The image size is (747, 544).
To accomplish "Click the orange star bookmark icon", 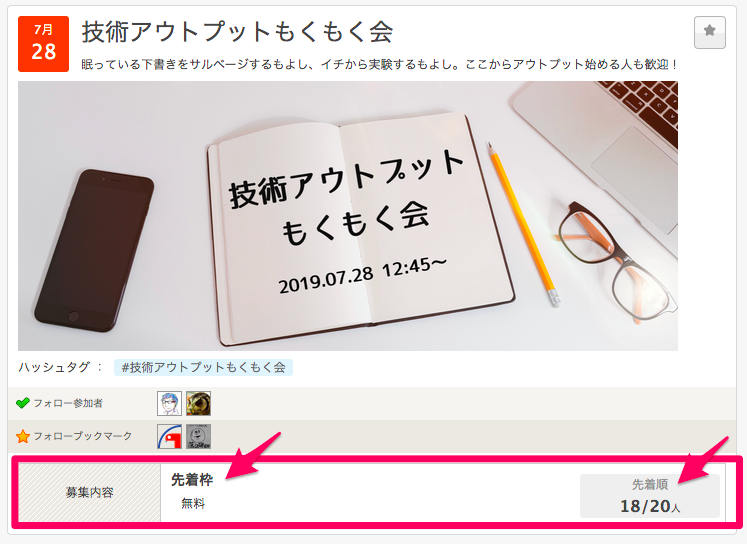I will click(x=22, y=436).
